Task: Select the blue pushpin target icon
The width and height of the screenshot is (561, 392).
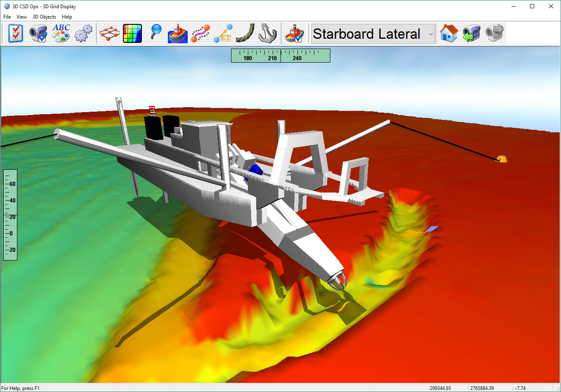Action: [156, 33]
